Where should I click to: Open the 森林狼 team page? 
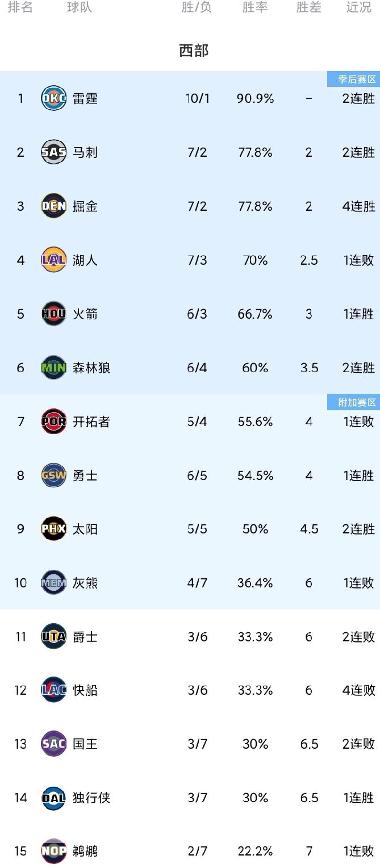pos(91,368)
